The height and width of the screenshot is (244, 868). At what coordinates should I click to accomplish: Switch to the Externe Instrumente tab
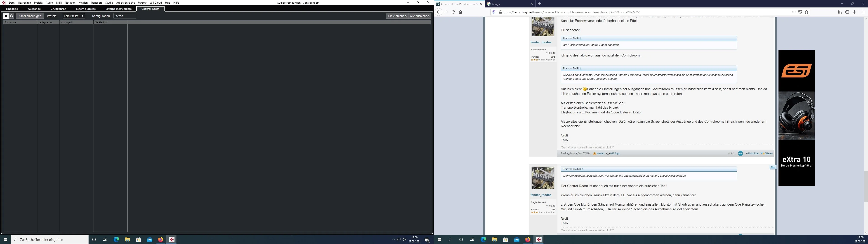click(x=118, y=9)
